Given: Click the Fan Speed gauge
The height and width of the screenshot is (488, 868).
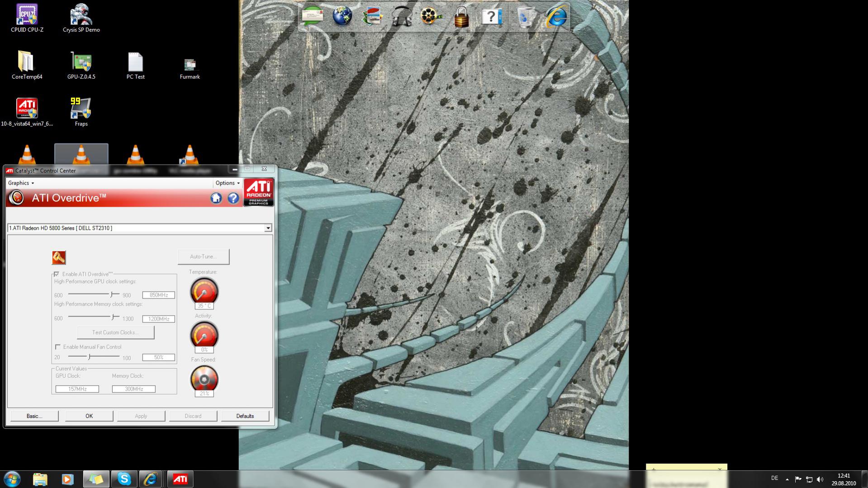Looking at the screenshot, I should click(204, 379).
